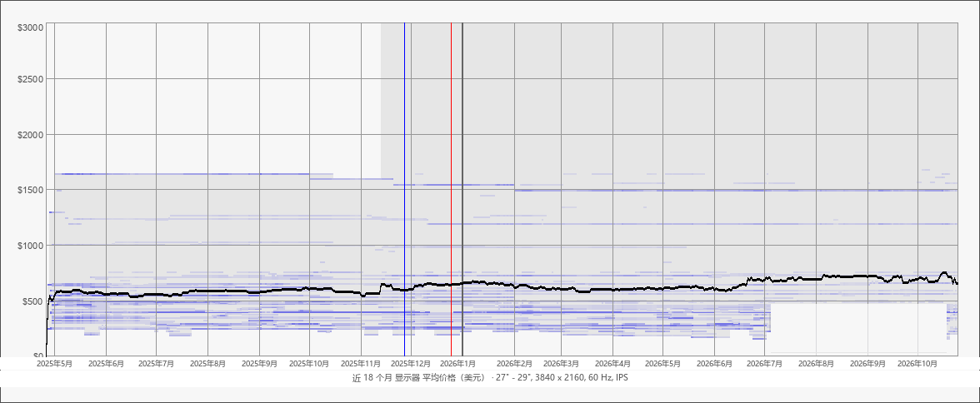Click the 2026年2月 x-axis label
The height and width of the screenshot is (403, 980).
514,363
